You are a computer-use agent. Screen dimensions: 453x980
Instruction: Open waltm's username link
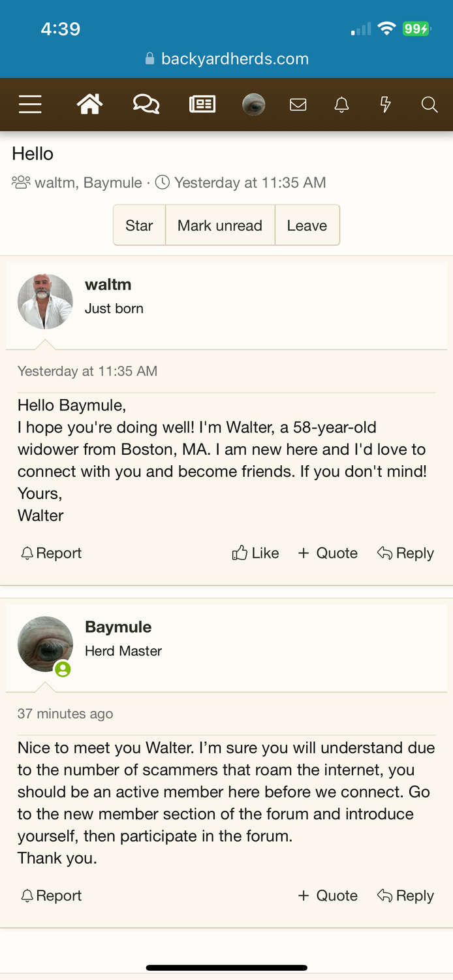[x=108, y=285]
